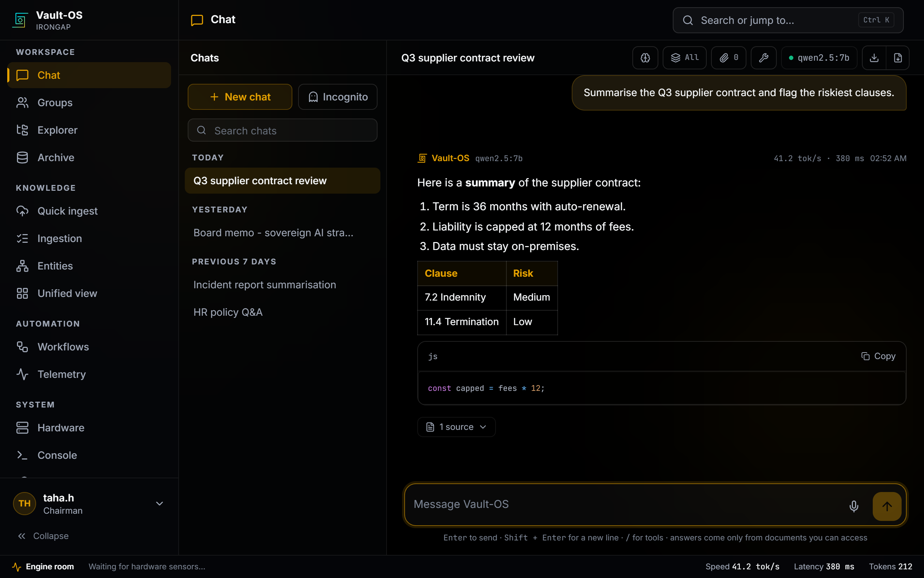The height and width of the screenshot is (578, 924).
Task: Click the 11.4 Termination table cell
Action: click(x=462, y=322)
